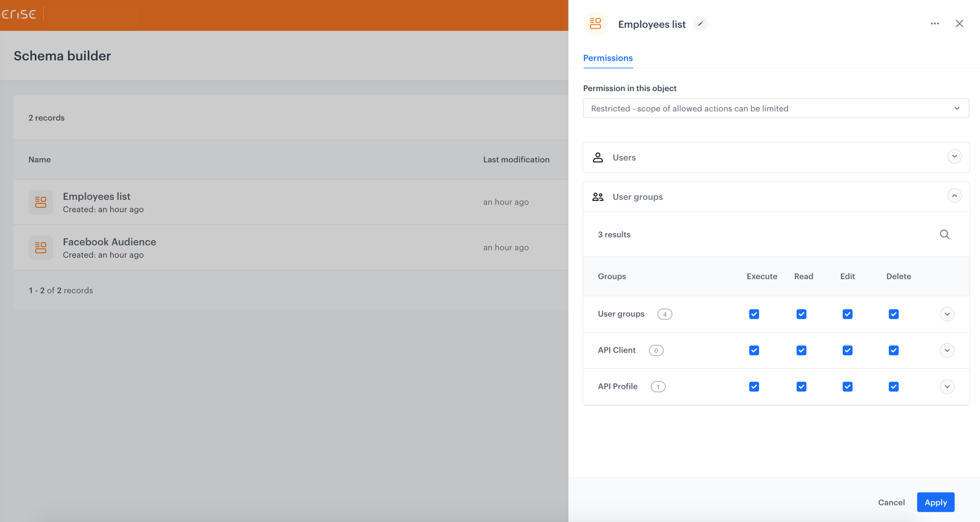
Task: Click the Name column header
Action: 39,159
